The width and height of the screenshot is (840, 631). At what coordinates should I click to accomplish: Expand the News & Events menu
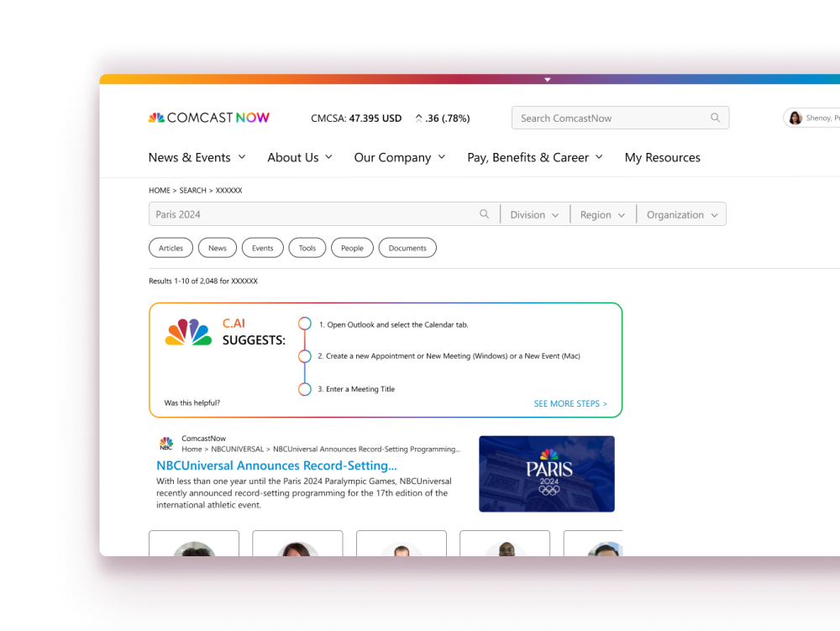(197, 157)
